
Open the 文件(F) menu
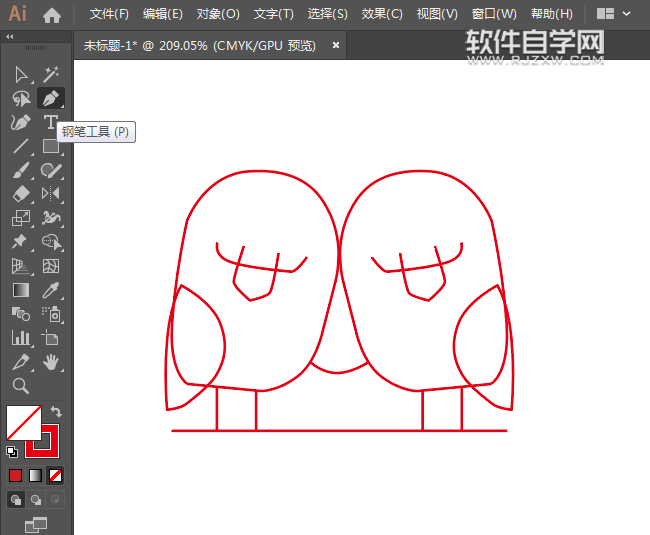(109, 14)
